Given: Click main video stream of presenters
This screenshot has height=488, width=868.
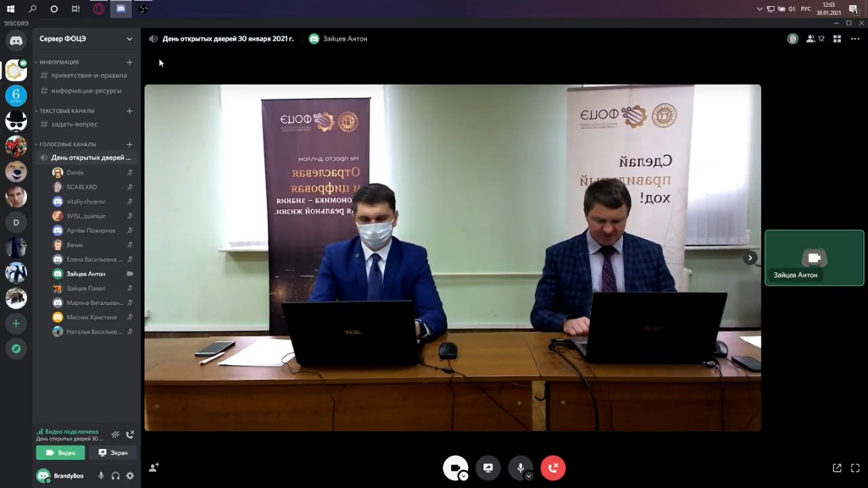Looking at the screenshot, I should 453,258.
